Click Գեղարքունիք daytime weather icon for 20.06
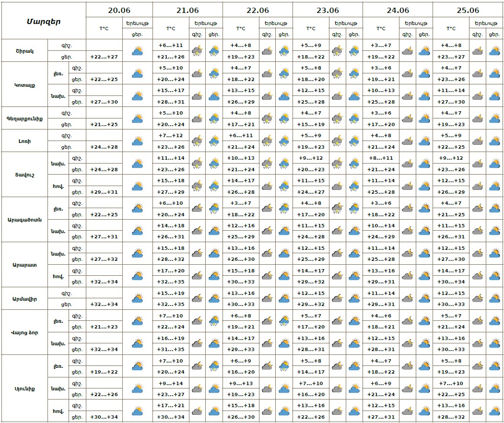504x423 pixels. 138,118
